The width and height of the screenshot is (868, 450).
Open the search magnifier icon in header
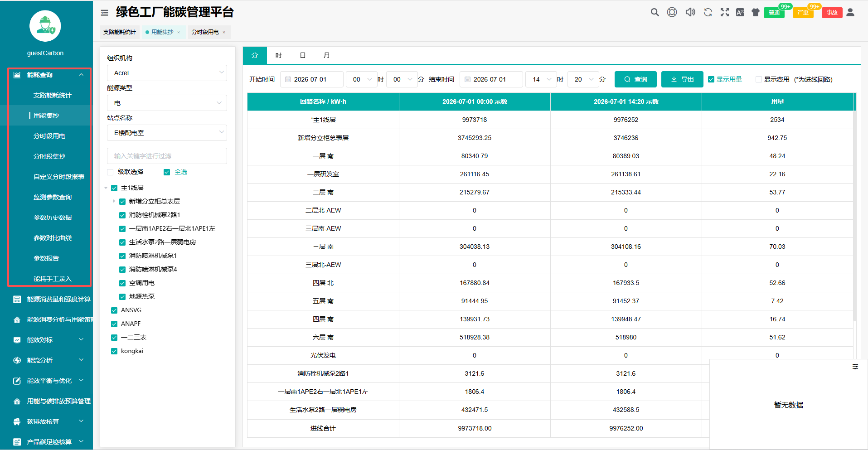click(x=655, y=12)
